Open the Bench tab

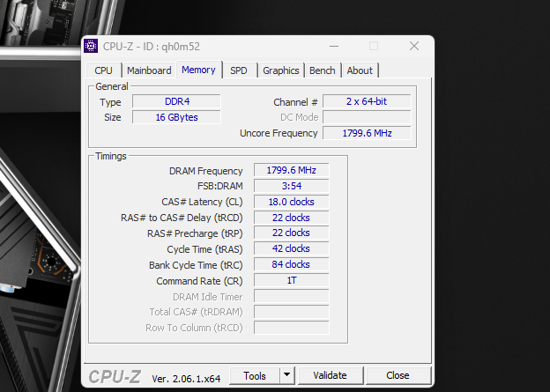pos(323,70)
